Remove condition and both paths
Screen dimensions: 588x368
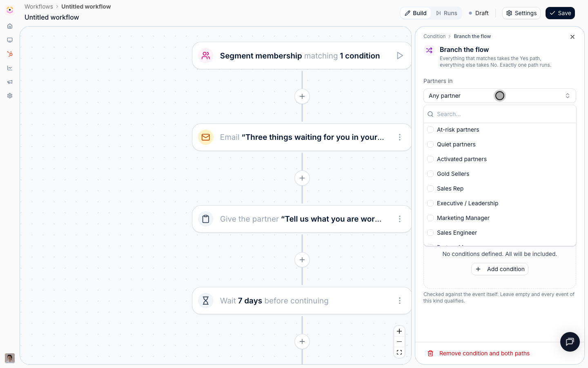point(479,353)
